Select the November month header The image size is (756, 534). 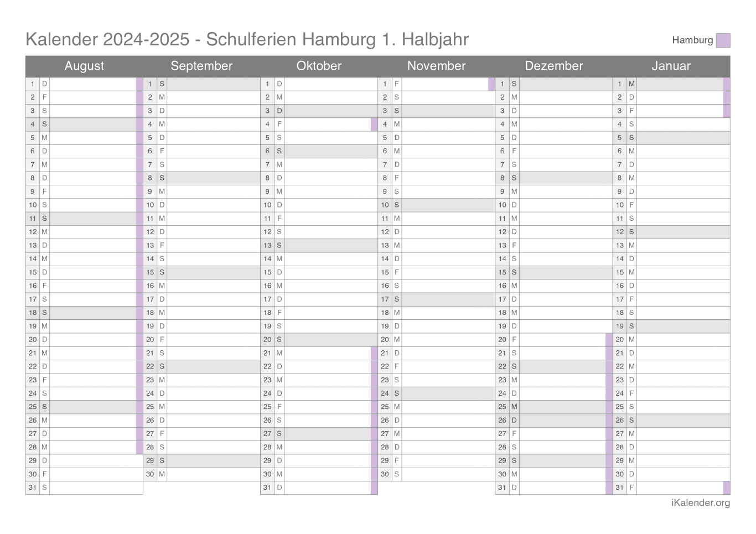[436, 66]
